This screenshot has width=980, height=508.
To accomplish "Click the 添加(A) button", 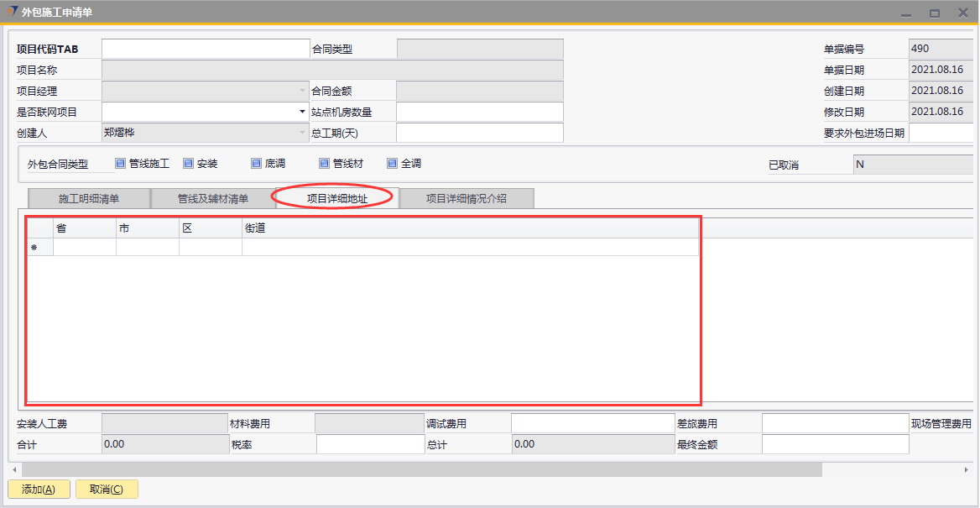I will [x=38, y=490].
